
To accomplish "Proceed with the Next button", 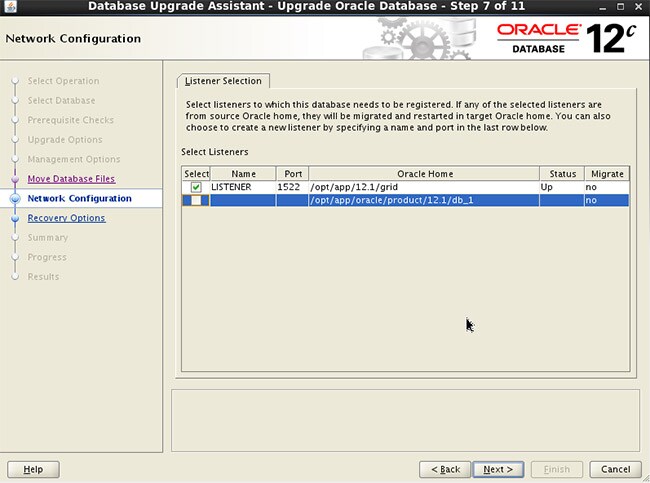I will (x=498, y=469).
